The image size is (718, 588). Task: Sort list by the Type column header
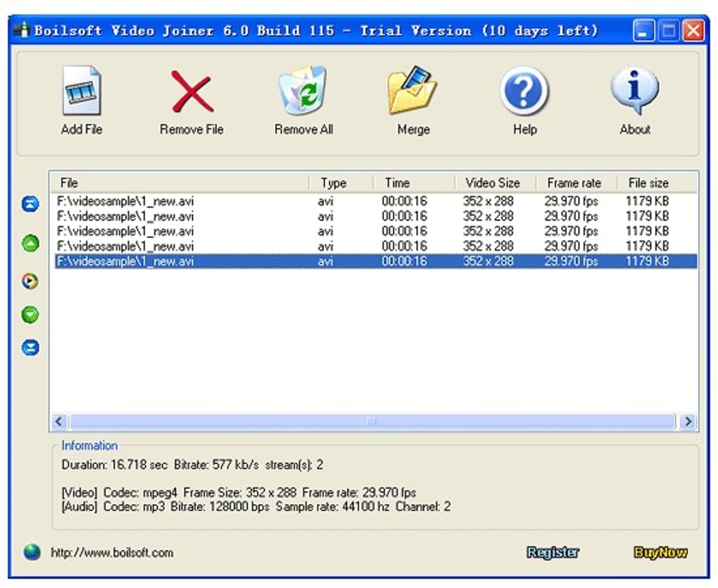[341, 182]
